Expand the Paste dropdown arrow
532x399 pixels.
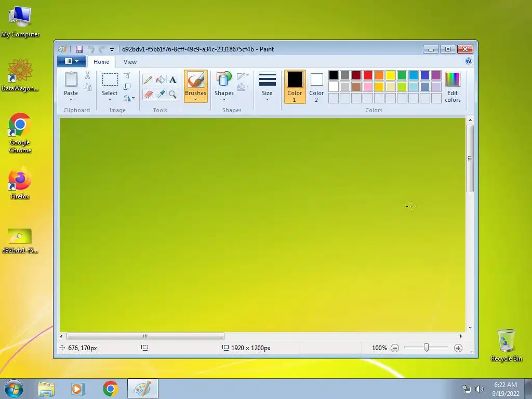(x=71, y=100)
